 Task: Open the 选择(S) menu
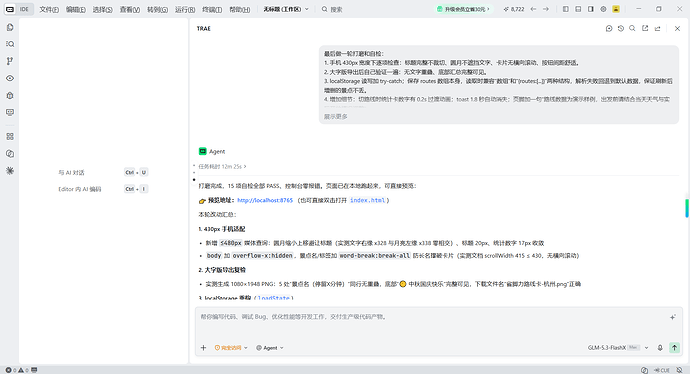tap(103, 9)
